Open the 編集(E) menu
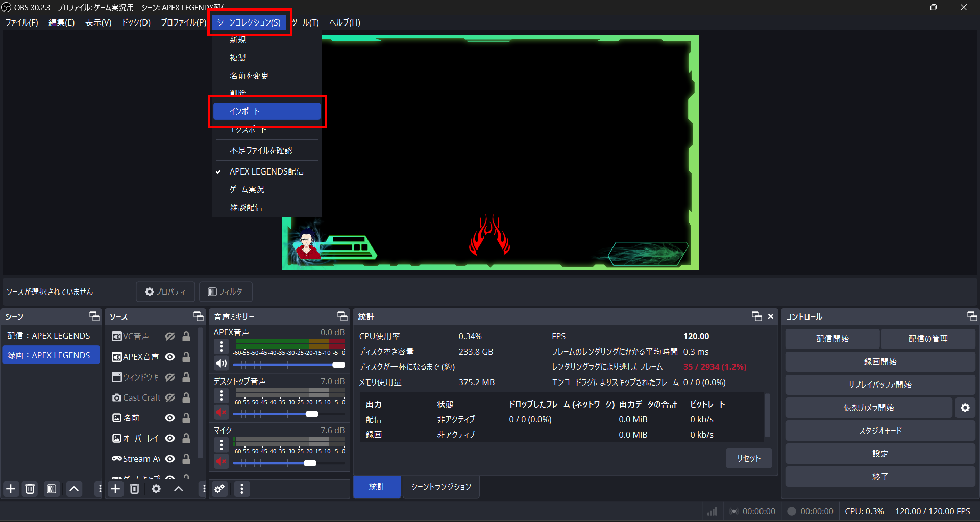 click(61, 22)
